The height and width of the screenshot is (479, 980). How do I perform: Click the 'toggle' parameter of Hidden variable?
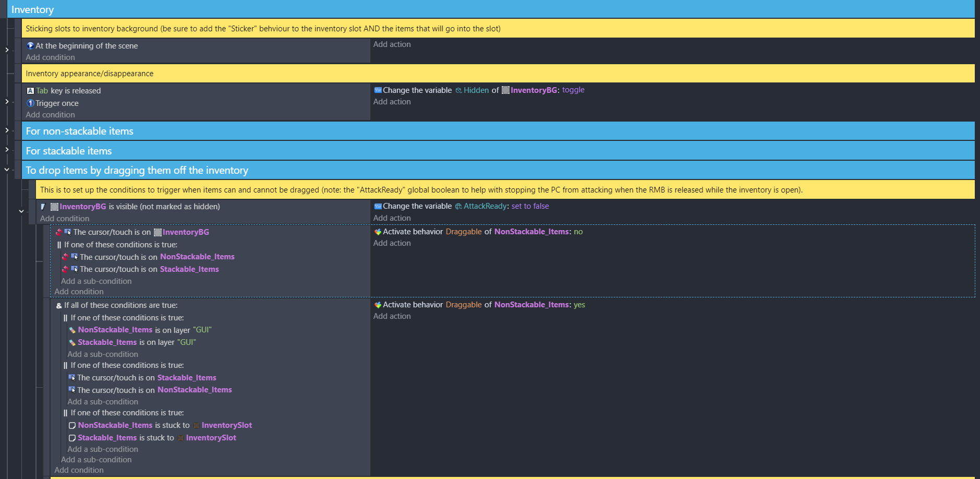point(573,90)
